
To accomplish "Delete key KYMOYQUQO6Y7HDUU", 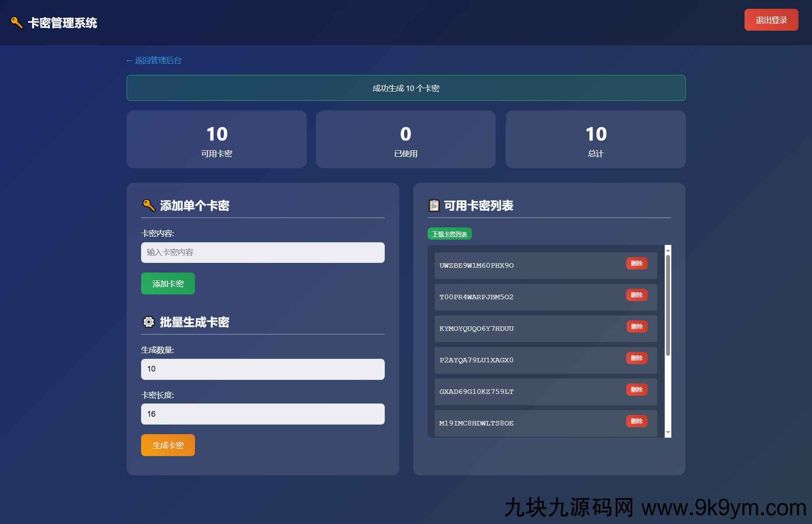I will [x=637, y=326].
